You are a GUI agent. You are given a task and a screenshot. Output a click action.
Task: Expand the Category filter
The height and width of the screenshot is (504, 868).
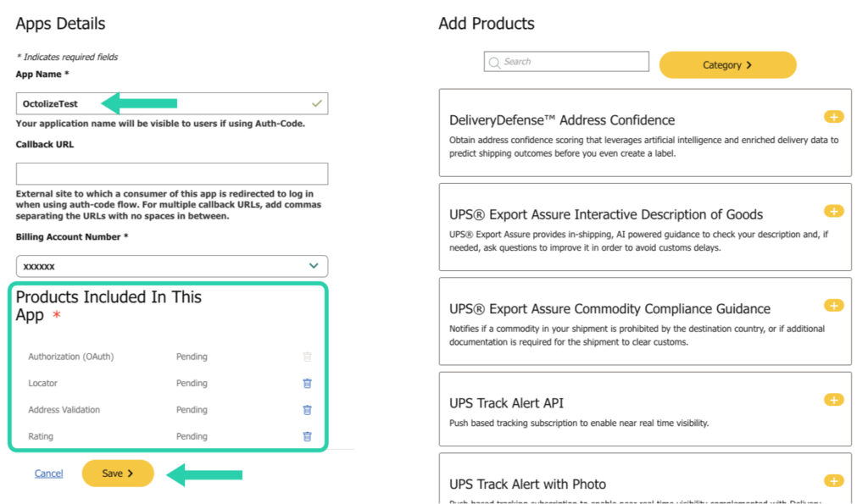click(727, 65)
